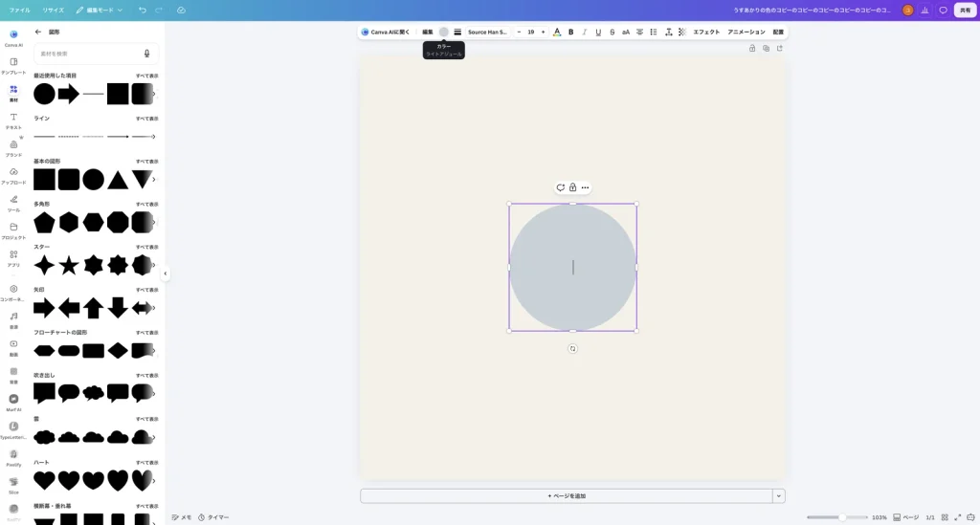This screenshot has height=525, width=980.
Task: Expand the add-page options chevron
Action: click(x=779, y=495)
